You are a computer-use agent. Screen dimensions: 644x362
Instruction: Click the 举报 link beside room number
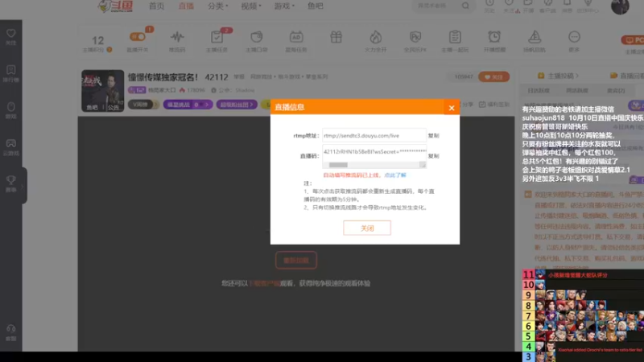(239, 76)
